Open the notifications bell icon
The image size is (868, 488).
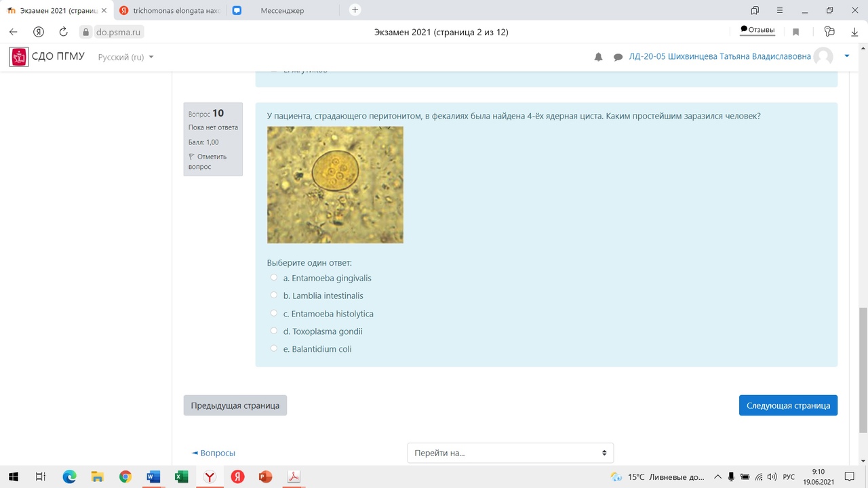(598, 57)
